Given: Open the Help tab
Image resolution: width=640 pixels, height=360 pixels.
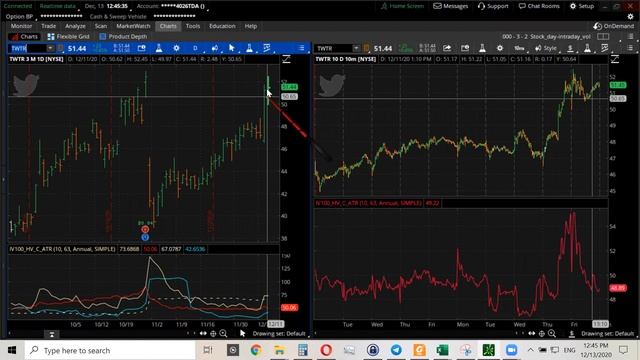Looking at the screenshot, I should pyautogui.click(x=251, y=26).
